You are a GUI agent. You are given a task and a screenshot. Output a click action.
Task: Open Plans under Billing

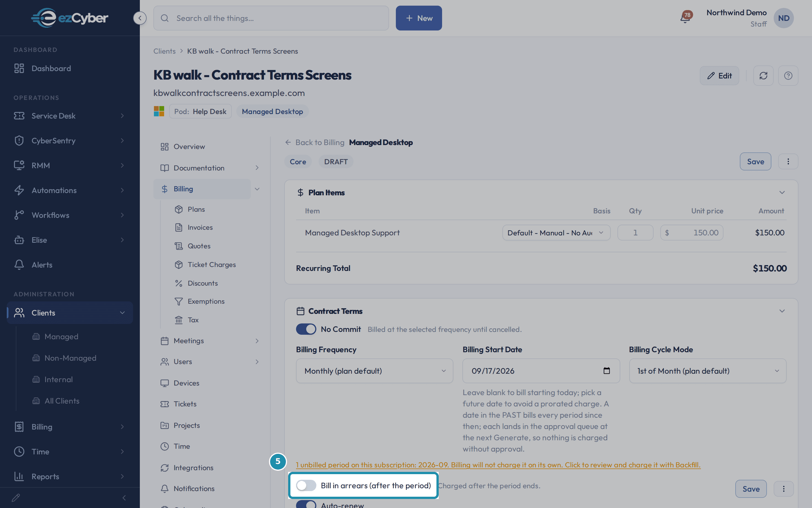[196, 209]
